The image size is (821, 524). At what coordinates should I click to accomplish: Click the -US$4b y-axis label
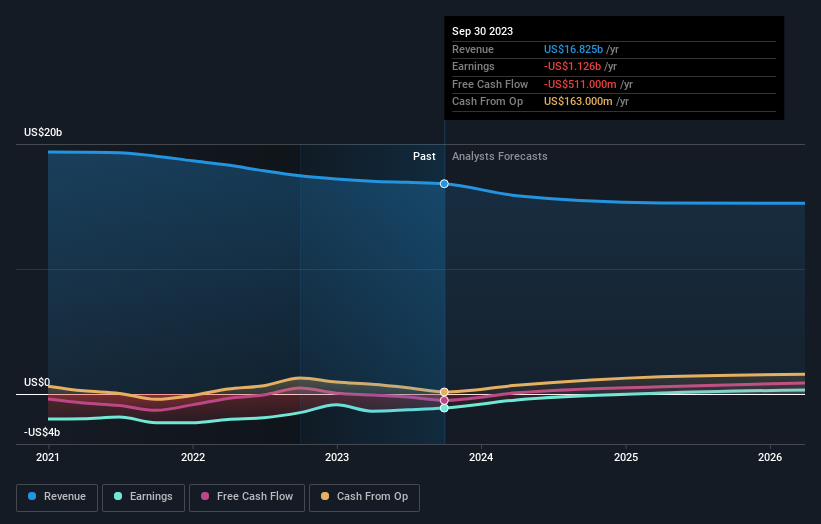coord(42,432)
